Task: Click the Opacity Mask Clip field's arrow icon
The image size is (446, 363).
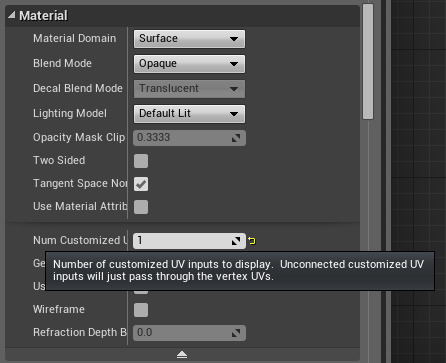Action: [236, 138]
